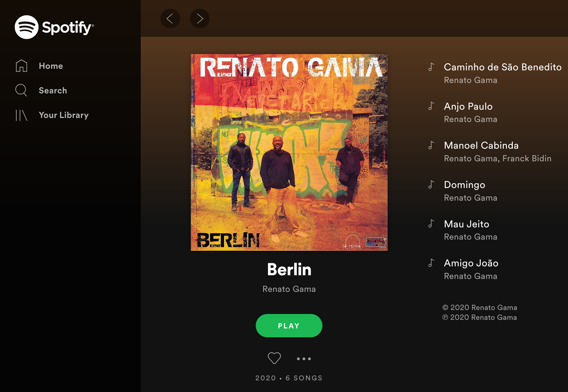Click the Berlin album cover artwork
Screen dimensions: 568x392
pos(289,152)
